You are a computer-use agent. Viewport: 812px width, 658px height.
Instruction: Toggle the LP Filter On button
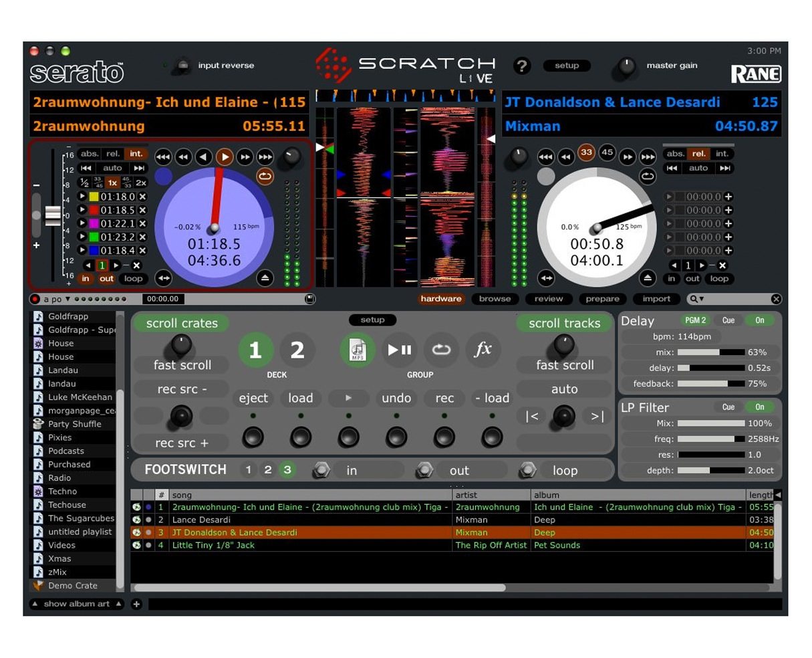pos(760,407)
